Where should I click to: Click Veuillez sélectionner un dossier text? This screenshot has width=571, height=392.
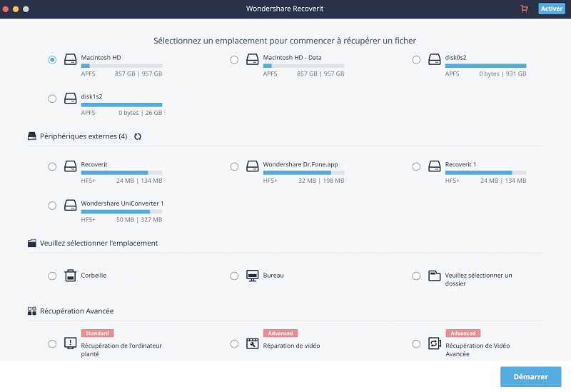pos(478,279)
